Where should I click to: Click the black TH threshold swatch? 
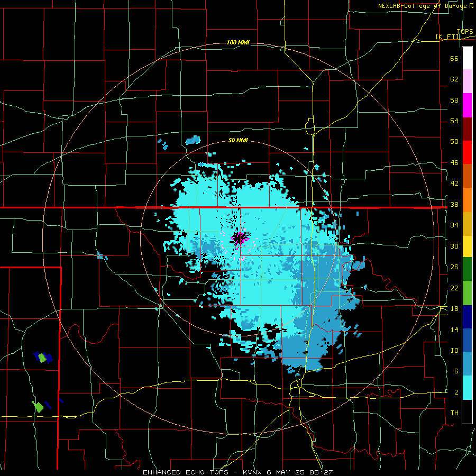click(x=467, y=411)
